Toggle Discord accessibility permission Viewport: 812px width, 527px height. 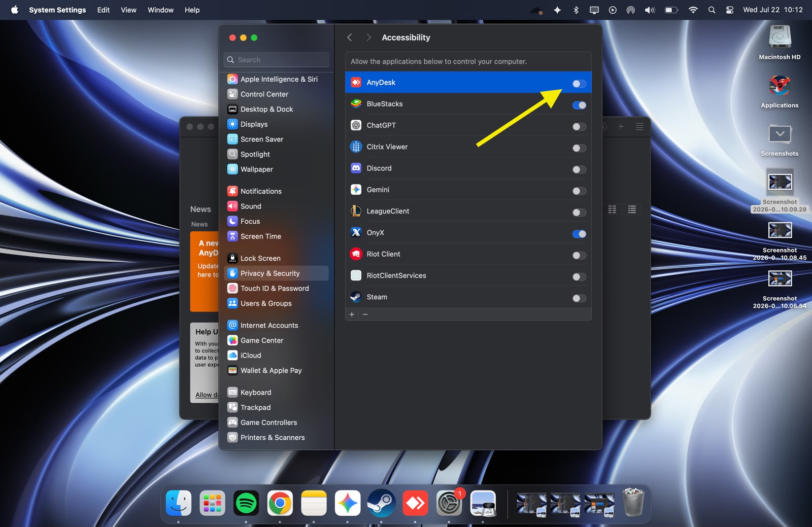[579, 169]
